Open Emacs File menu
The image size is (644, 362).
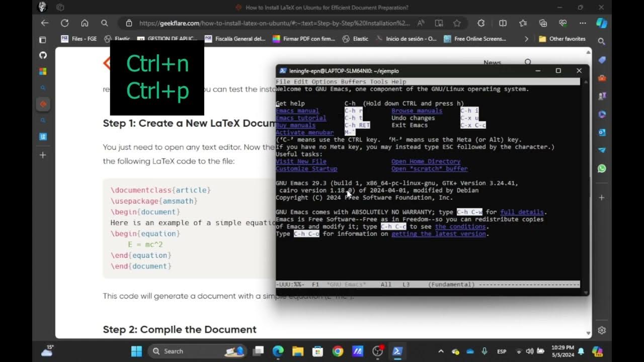coord(283,81)
